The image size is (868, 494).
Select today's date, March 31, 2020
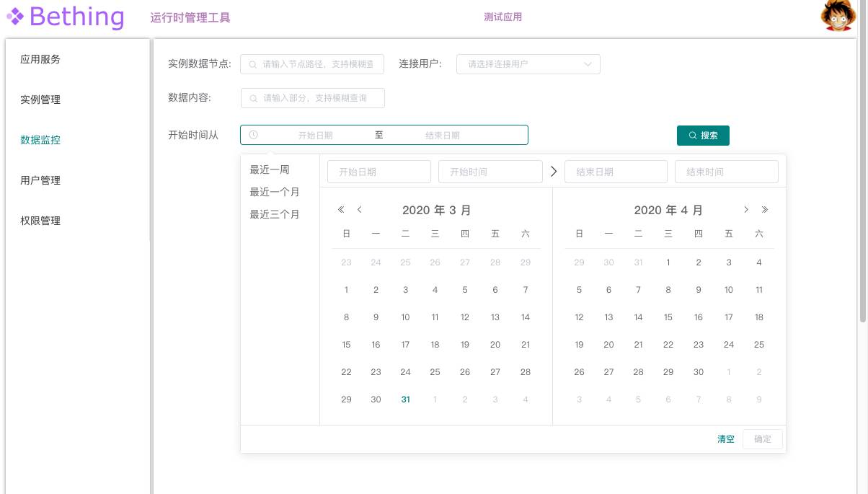pyautogui.click(x=406, y=400)
